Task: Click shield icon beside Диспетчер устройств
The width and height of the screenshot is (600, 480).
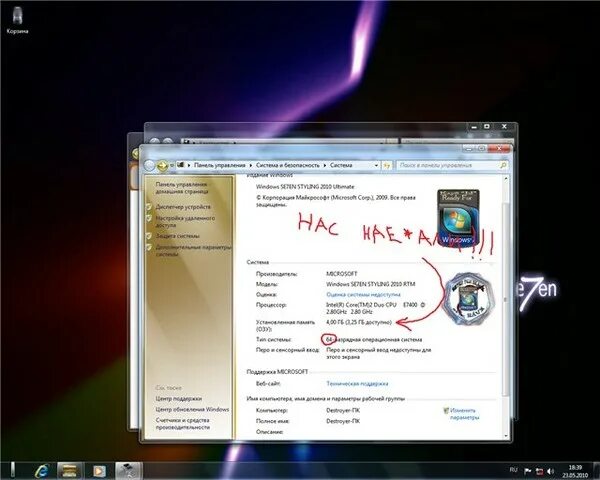Action: click(149, 207)
